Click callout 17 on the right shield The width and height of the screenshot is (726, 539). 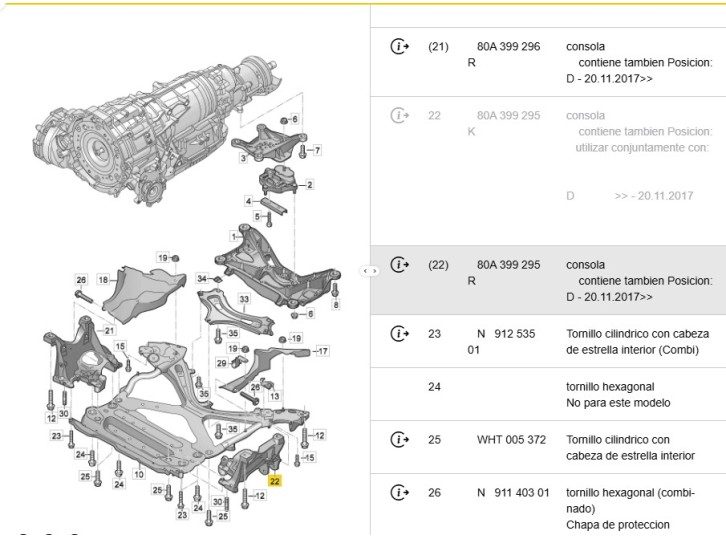click(x=323, y=351)
